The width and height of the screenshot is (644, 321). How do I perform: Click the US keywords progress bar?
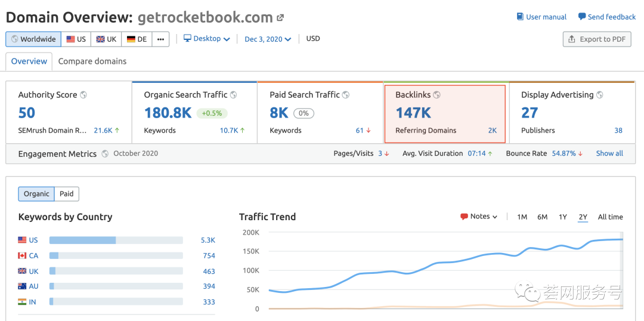116,240
